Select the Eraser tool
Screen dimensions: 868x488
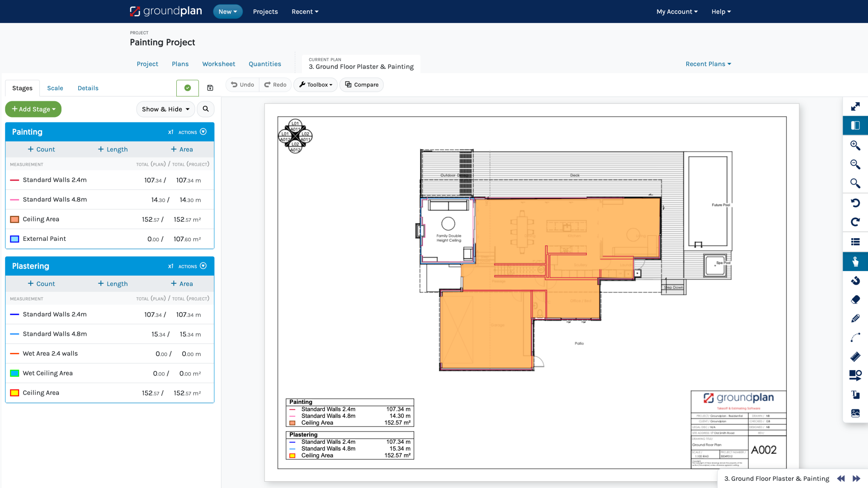click(x=856, y=299)
